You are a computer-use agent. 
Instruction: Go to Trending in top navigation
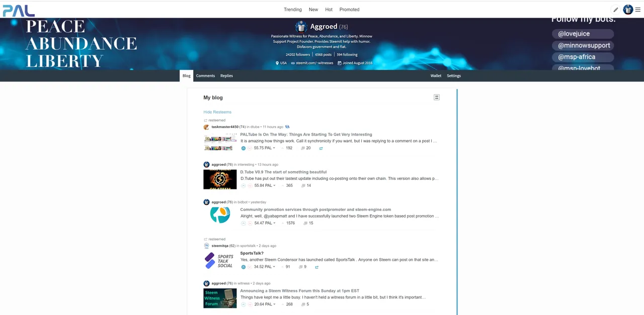[293, 10]
